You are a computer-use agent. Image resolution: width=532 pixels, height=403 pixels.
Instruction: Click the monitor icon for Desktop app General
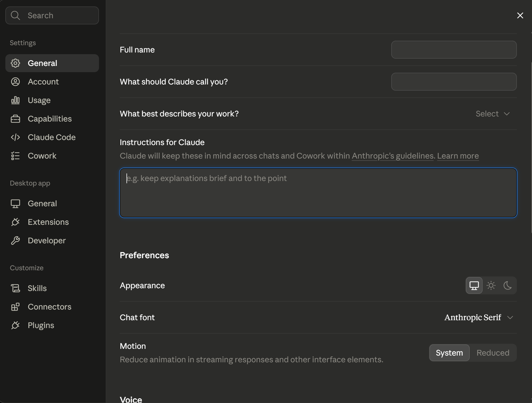(15, 203)
